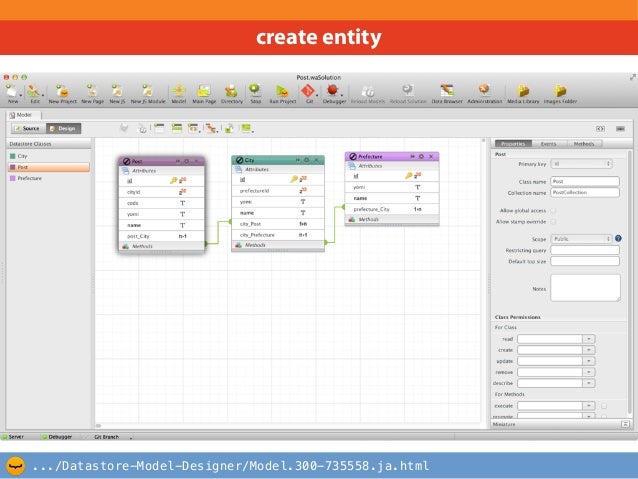Click the Source view button
638x479 pixels.
pos(27,128)
